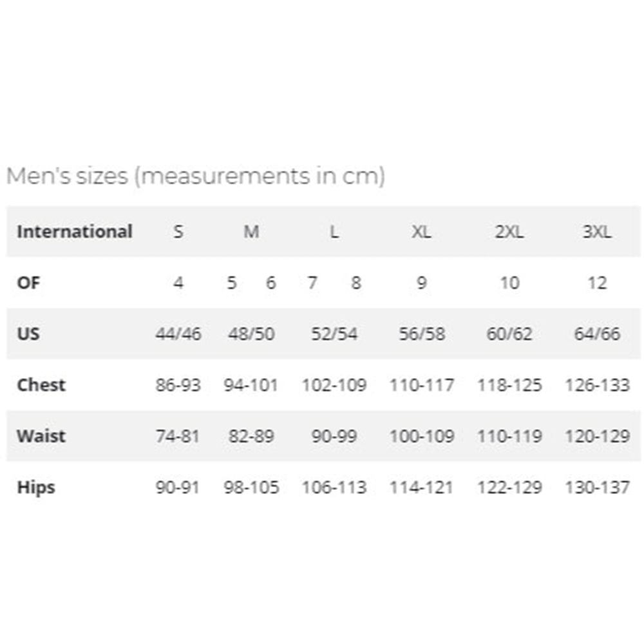This screenshot has width=644, height=644.
Task: Select the Chest row label
Action: (41, 385)
